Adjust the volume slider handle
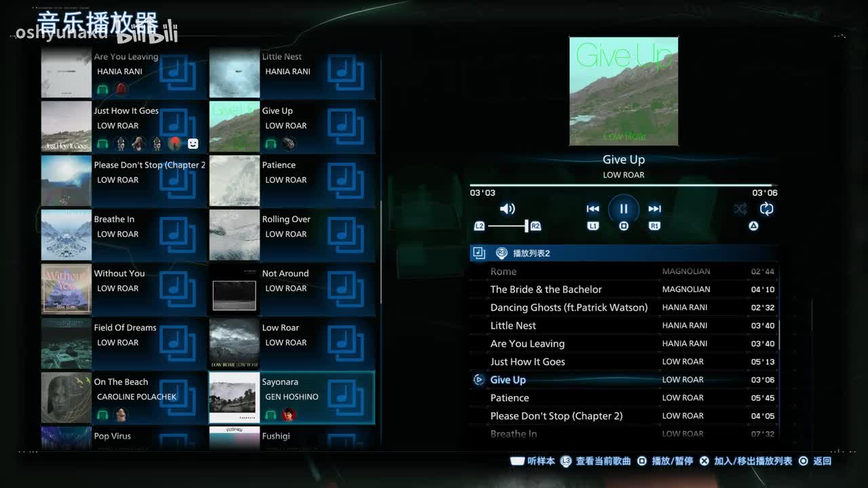The image size is (868, 488). tap(526, 226)
